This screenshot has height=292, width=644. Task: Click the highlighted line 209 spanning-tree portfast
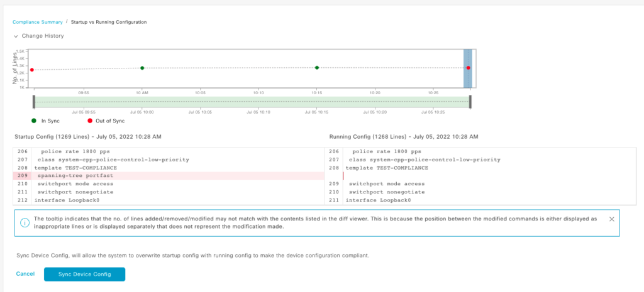(x=69, y=176)
